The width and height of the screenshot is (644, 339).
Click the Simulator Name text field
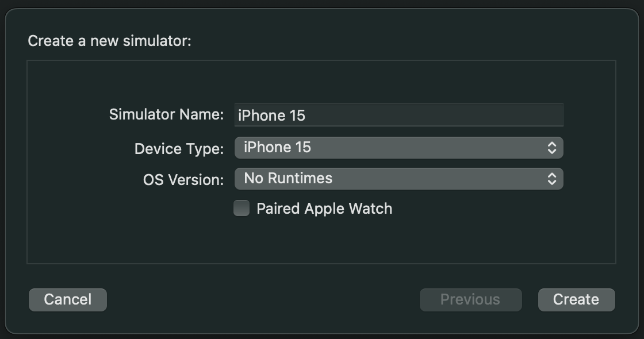point(398,115)
